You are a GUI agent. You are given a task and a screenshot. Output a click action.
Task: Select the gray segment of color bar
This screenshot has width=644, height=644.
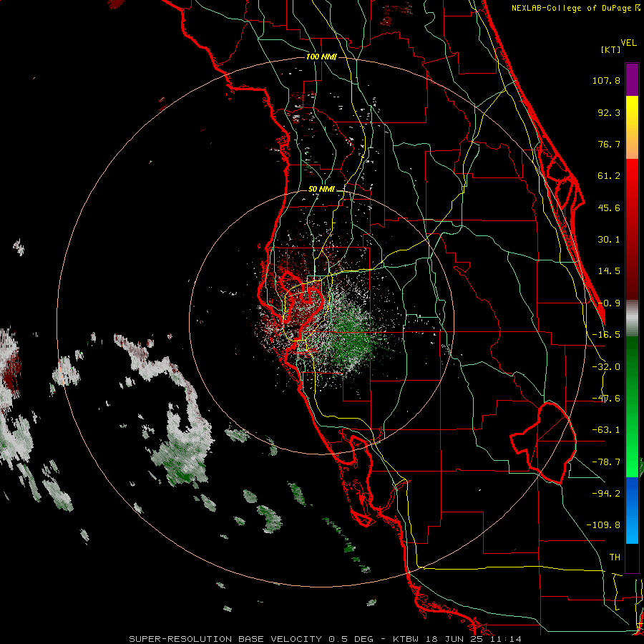632,318
